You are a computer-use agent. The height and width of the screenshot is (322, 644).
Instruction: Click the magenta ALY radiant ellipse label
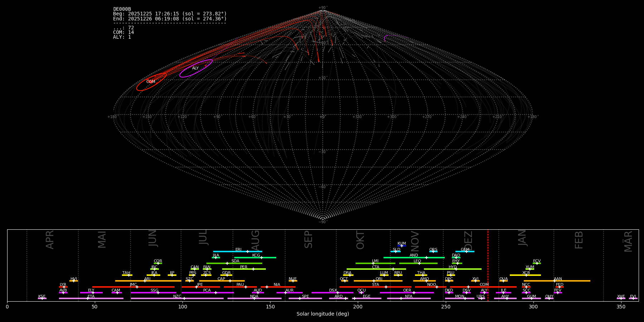tap(195, 68)
